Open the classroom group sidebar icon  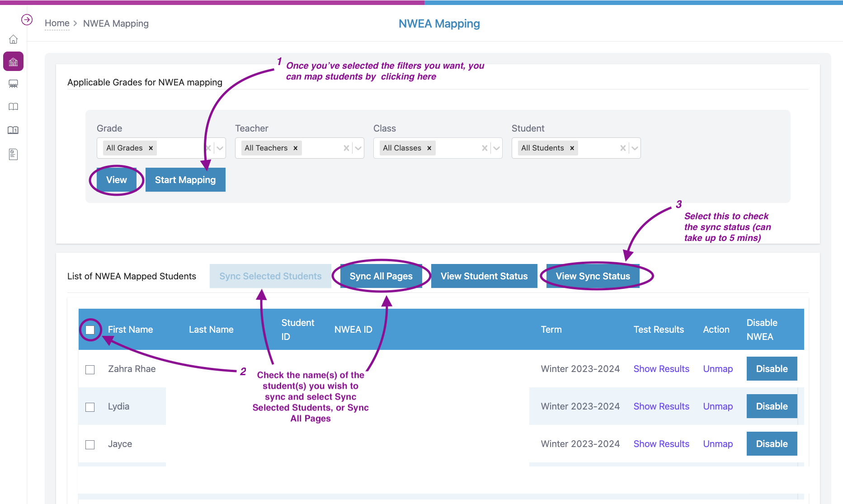14,84
